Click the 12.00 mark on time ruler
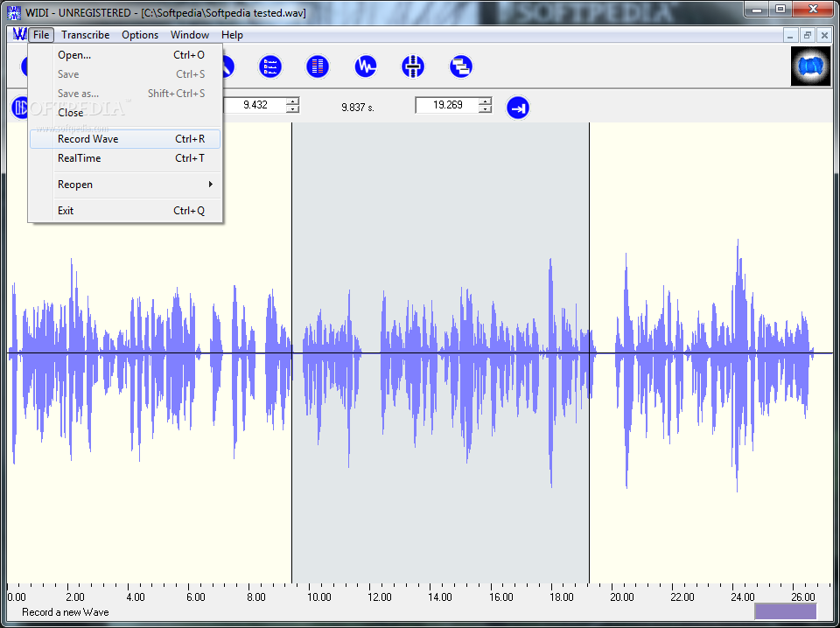840x628 pixels. tap(379, 597)
